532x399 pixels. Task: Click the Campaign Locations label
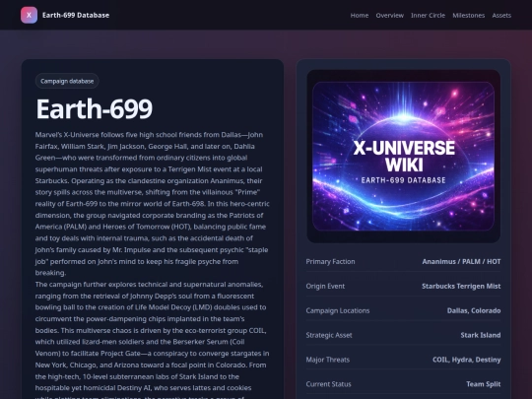coord(338,310)
